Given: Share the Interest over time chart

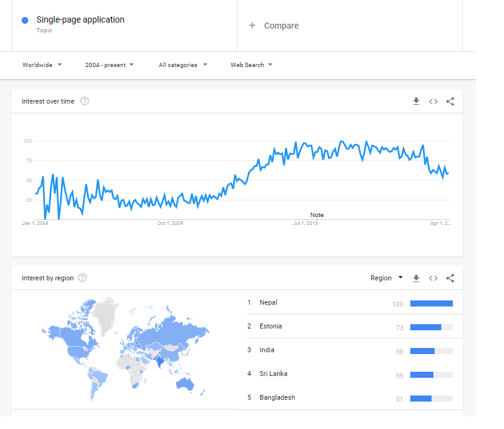Looking at the screenshot, I should click(450, 102).
